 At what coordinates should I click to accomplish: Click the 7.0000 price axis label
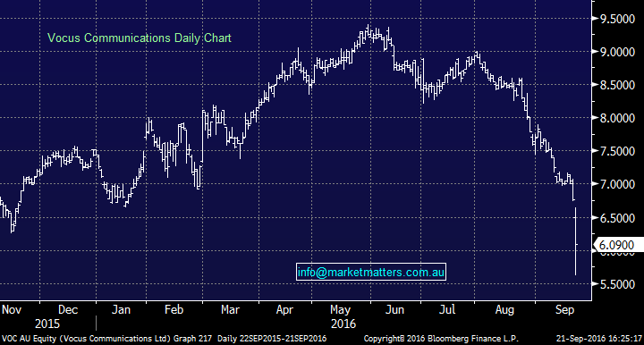click(x=617, y=185)
